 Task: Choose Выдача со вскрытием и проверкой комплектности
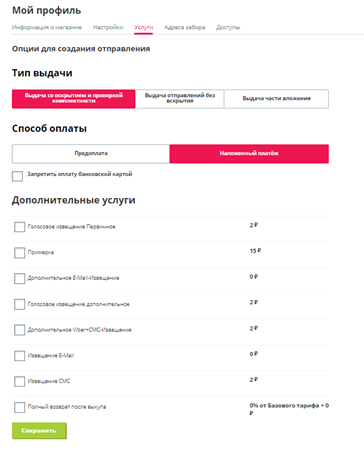tap(74, 99)
